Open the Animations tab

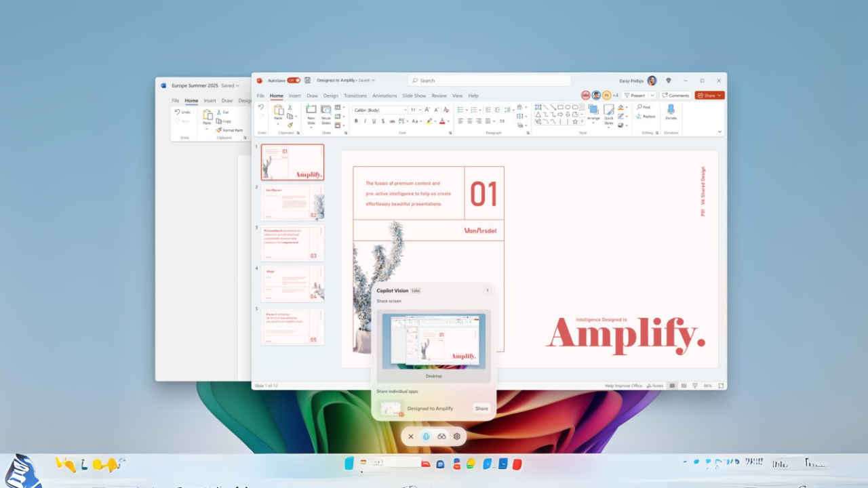tap(384, 96)
